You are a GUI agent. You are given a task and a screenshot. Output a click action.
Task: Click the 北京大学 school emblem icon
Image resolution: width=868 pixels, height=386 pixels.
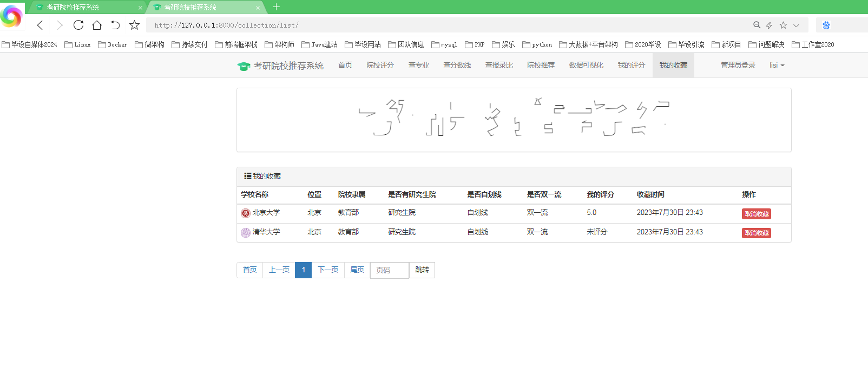tap(246, 213)
